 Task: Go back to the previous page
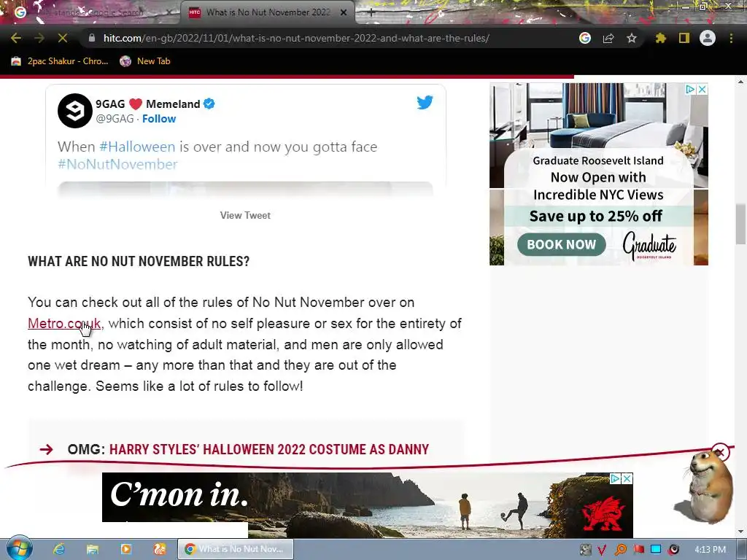tap(16, 38)
